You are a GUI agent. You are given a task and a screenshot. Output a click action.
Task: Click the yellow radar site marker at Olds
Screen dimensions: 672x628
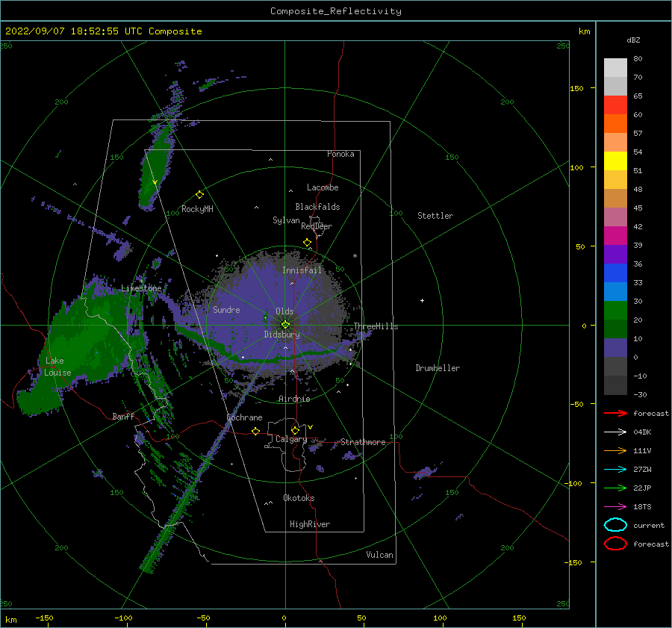(x=285, y=325)
